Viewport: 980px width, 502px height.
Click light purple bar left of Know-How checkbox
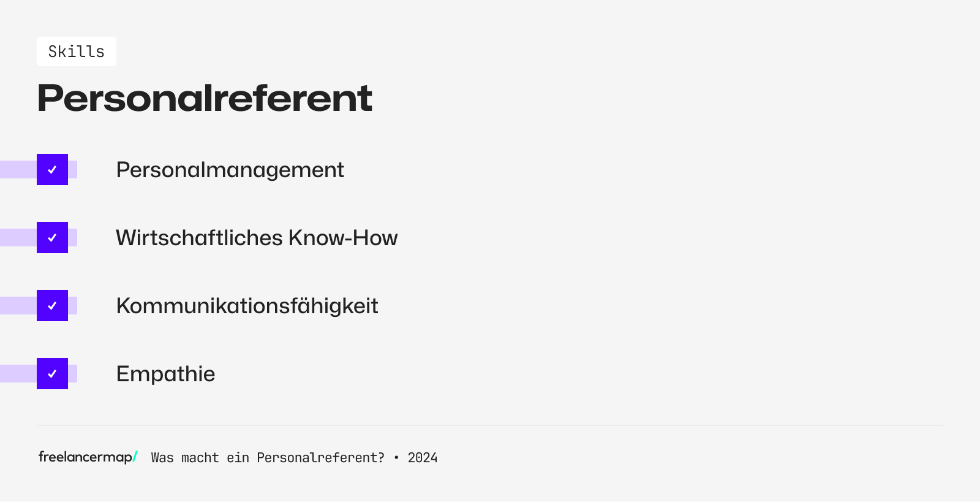coord(18,238)
